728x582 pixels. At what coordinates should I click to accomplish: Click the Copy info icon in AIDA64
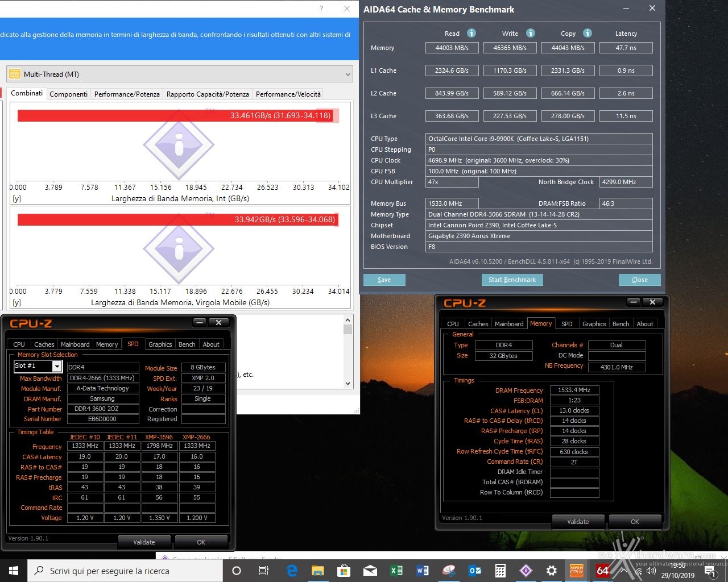click(x=588, y=33)
